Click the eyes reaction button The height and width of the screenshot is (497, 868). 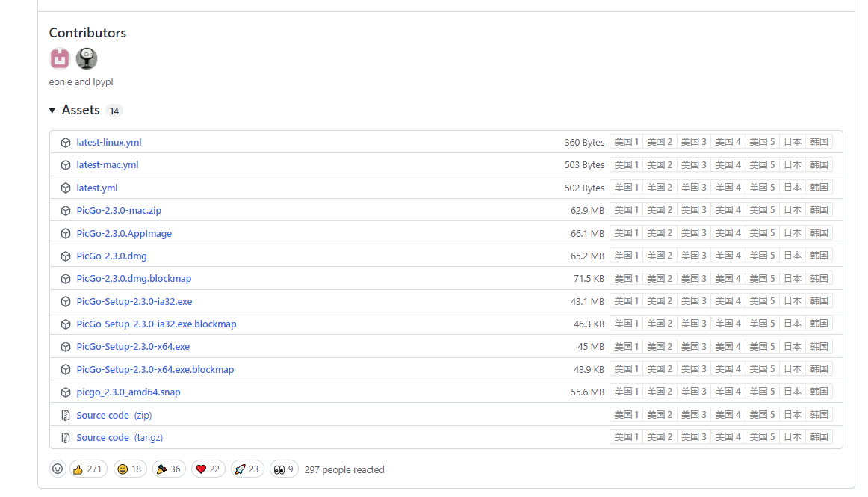point(284,469)
